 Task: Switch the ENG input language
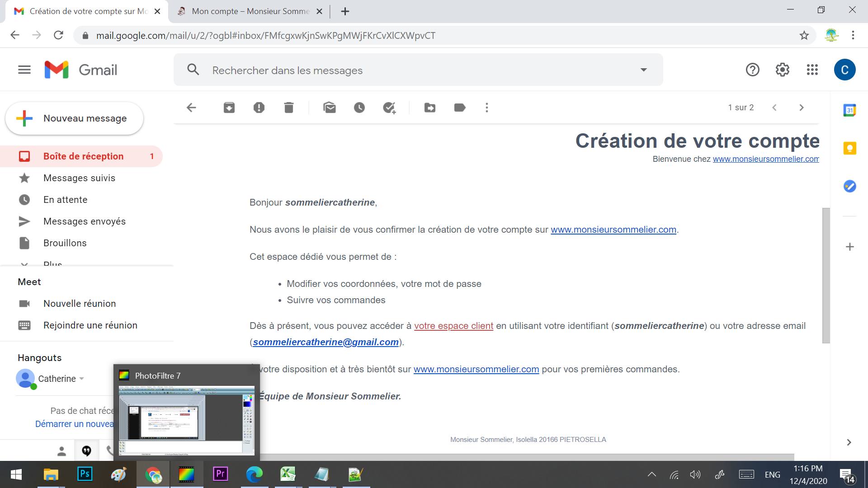pos(773,474)
